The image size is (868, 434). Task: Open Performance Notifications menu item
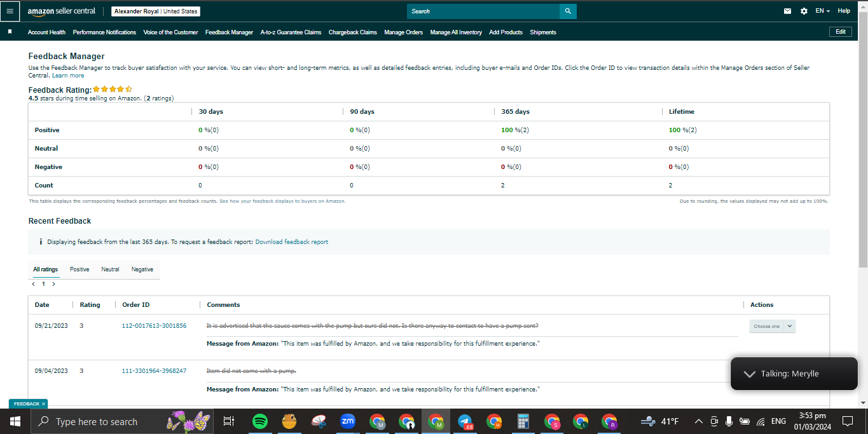pos(104,32)
